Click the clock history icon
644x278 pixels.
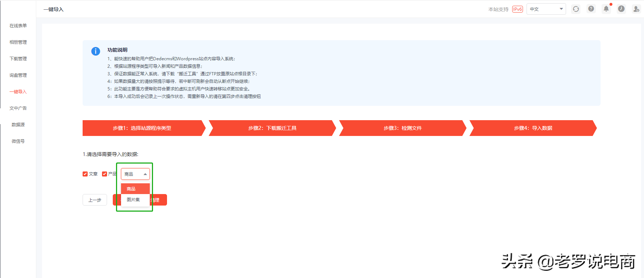pos(621,9)
